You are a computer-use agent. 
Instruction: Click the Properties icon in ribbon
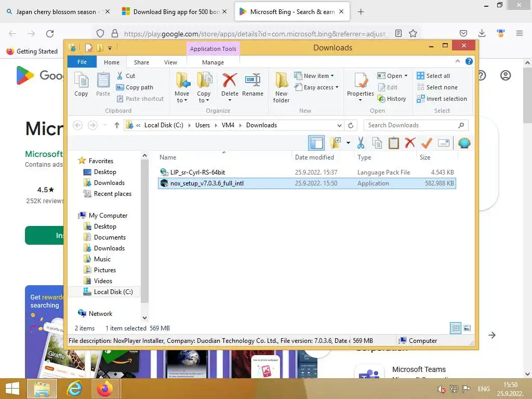click(x=361, y=81)
